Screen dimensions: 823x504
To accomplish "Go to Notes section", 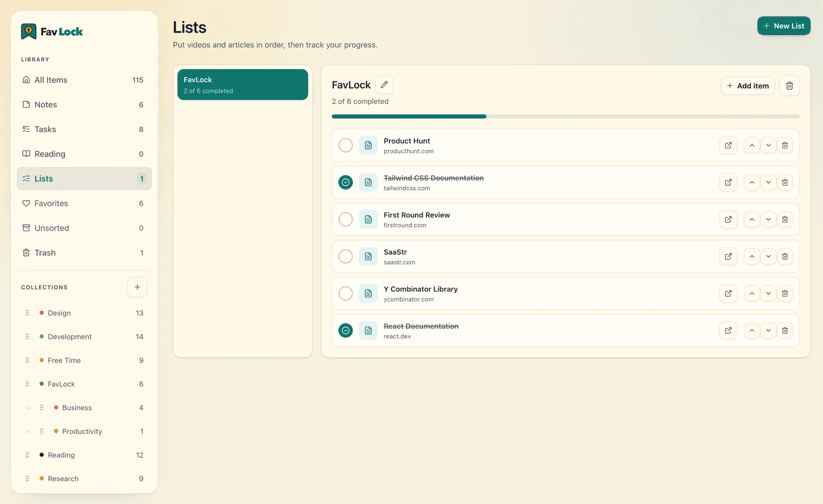I will tap(84, 104).
